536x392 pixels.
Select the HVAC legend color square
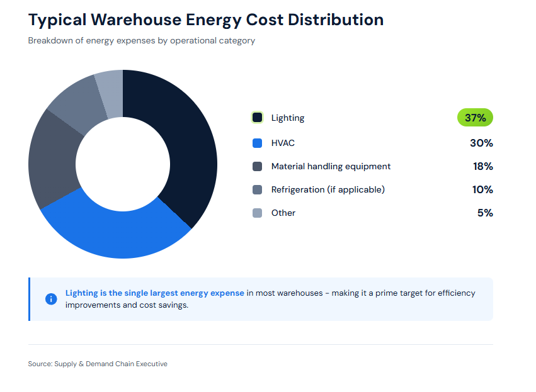click(x=257, y=143)
